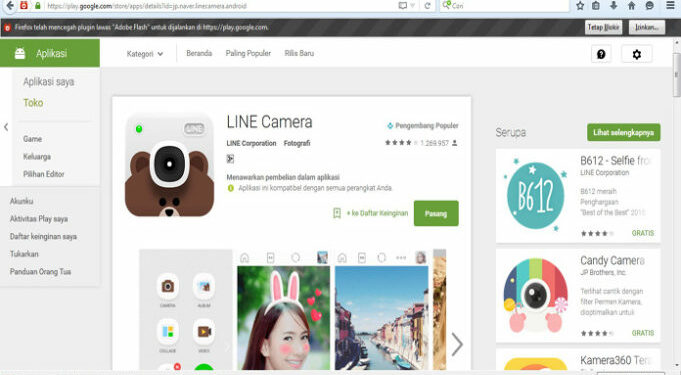This screenshot has height=375, width=681.
Task: Add app via ke Daftar Keinginan
Action: [x=377, y=213]
